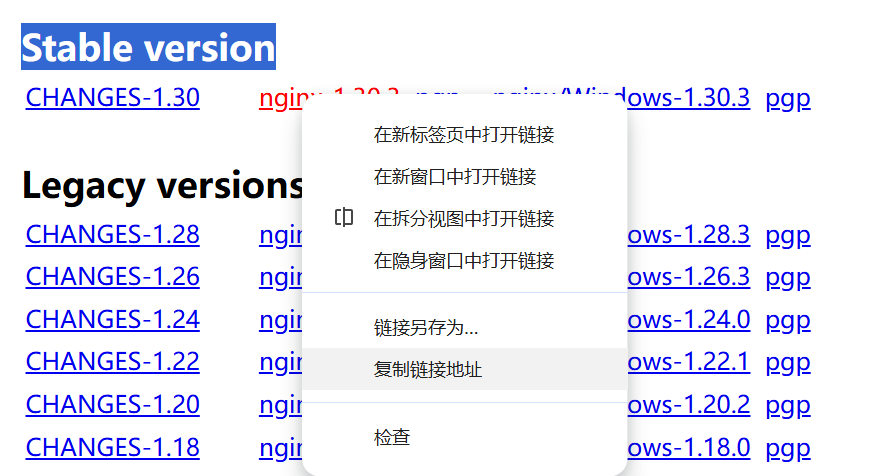
Task: Click the red nginx-1.30 stable download link
Action: (x=282, y=100)
